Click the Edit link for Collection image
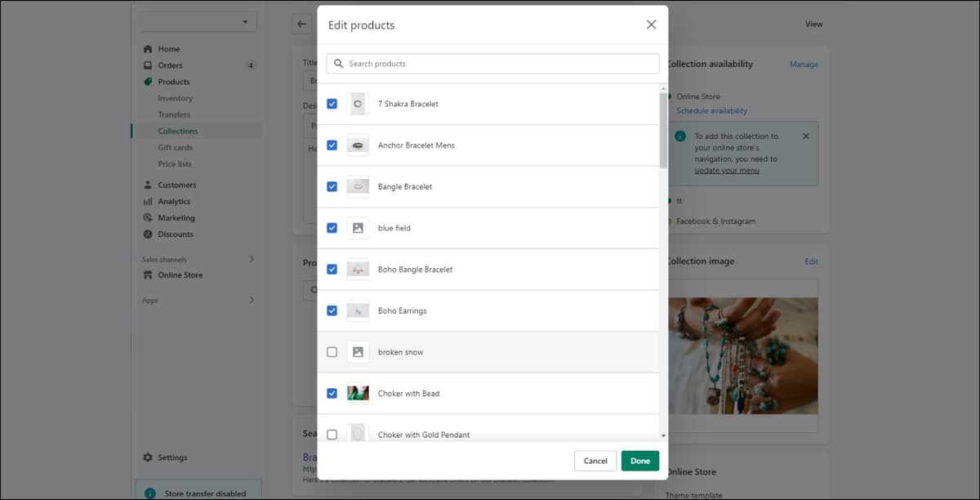Screen dimensions: 980x500 (811, 261)
